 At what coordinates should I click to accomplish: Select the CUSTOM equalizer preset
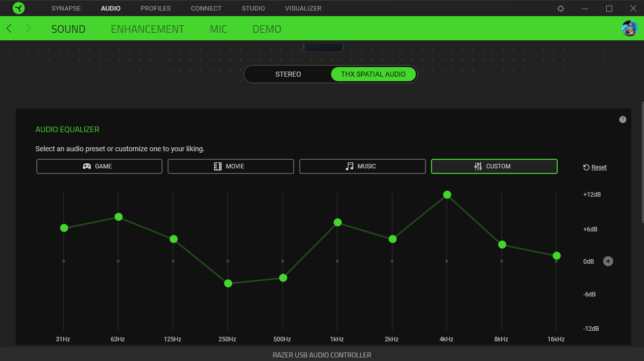click(x=494, y=166)
